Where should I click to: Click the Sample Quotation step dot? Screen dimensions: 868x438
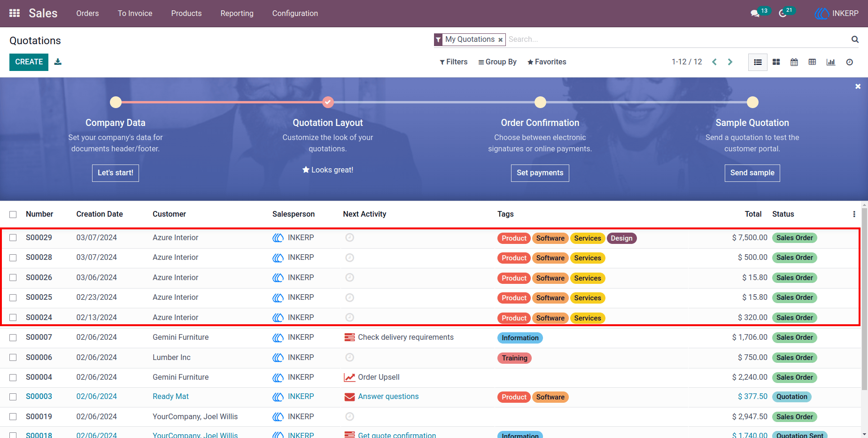[752, 102]
